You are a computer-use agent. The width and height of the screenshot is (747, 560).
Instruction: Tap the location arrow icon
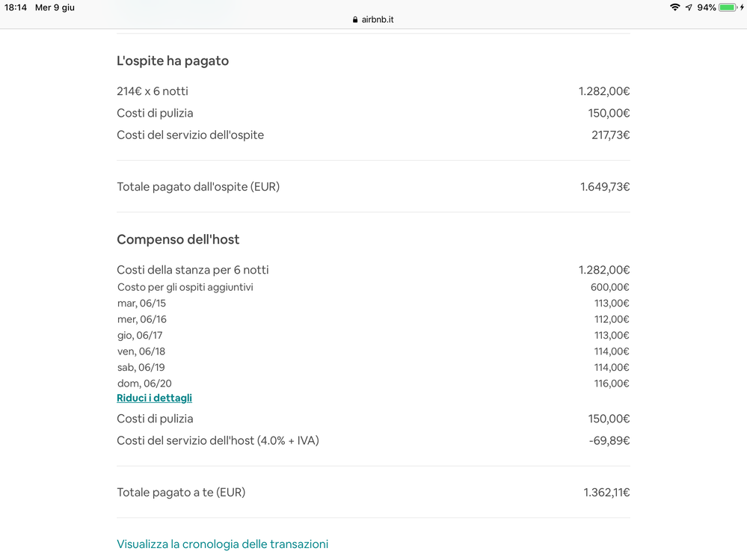689,7
